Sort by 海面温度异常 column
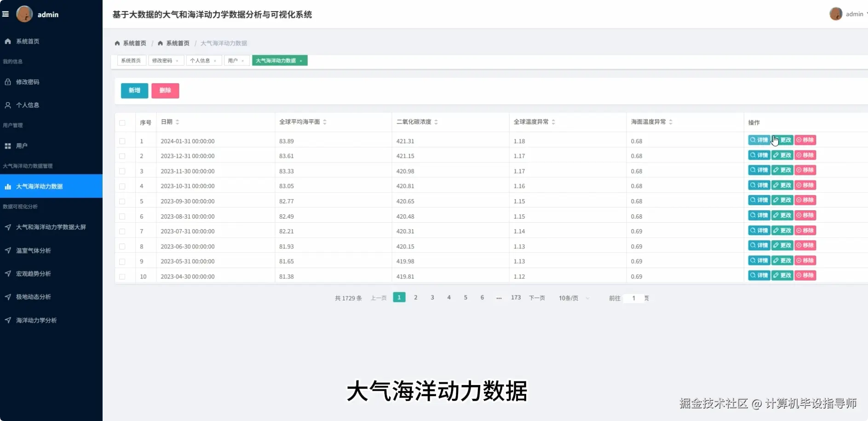This screenshot has width=868, height=421. [x=671, y=122]
